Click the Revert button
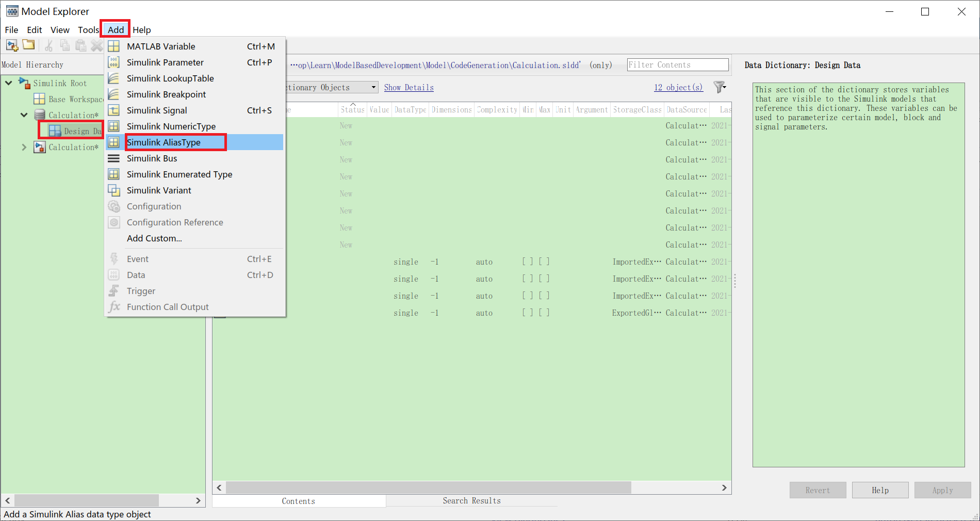 [818, 490]
